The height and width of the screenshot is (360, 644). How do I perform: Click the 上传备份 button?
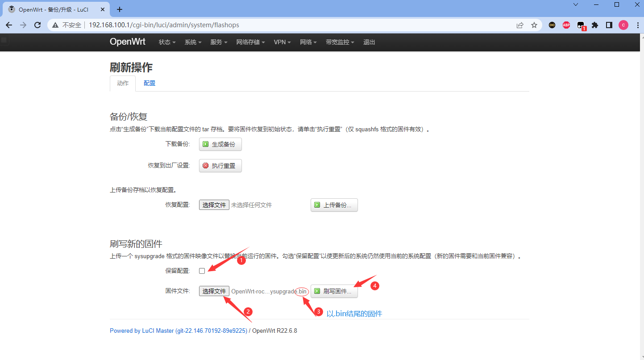click(x=334, y=205)
